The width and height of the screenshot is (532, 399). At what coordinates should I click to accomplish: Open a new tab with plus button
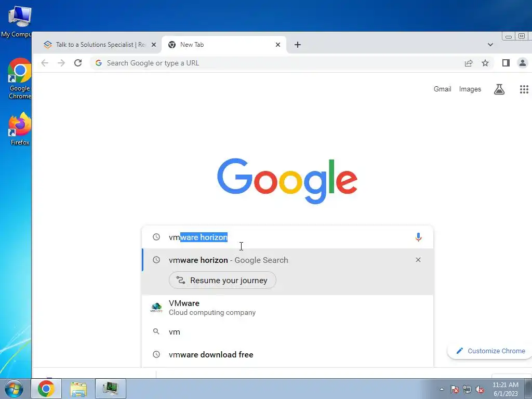point(298,45)
